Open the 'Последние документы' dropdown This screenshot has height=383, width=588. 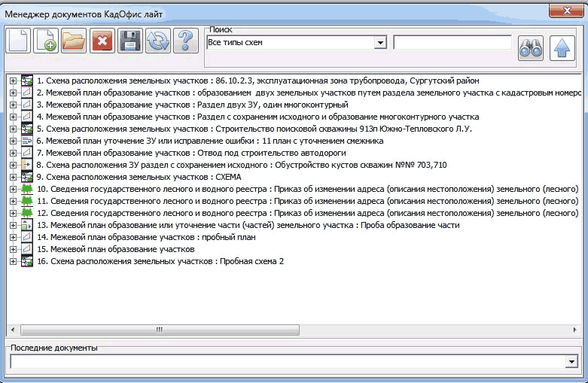[571, 362]
